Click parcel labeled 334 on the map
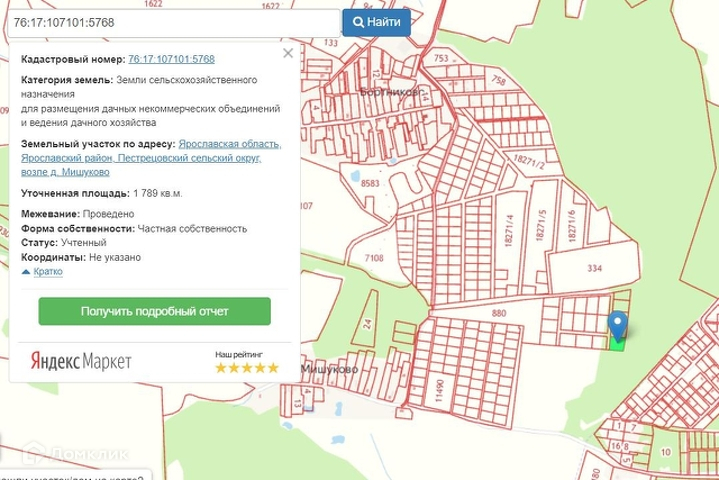This screenshot has width=719, height=480. point(595,268)
